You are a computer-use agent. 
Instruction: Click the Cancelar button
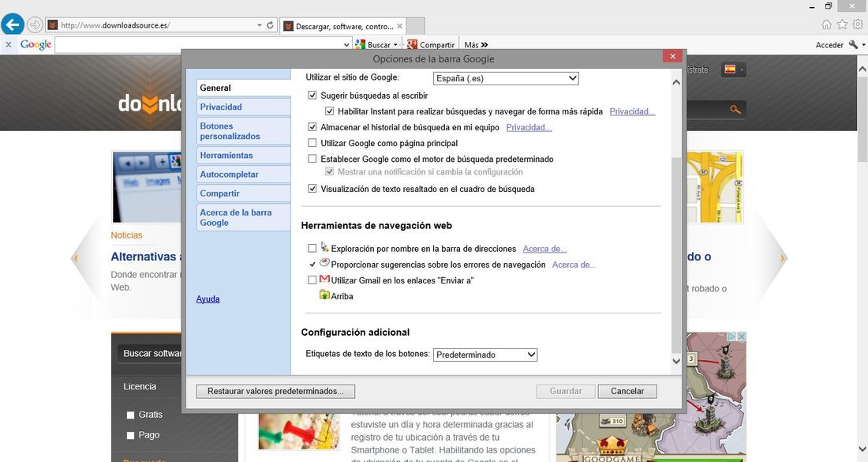[627, 391]
